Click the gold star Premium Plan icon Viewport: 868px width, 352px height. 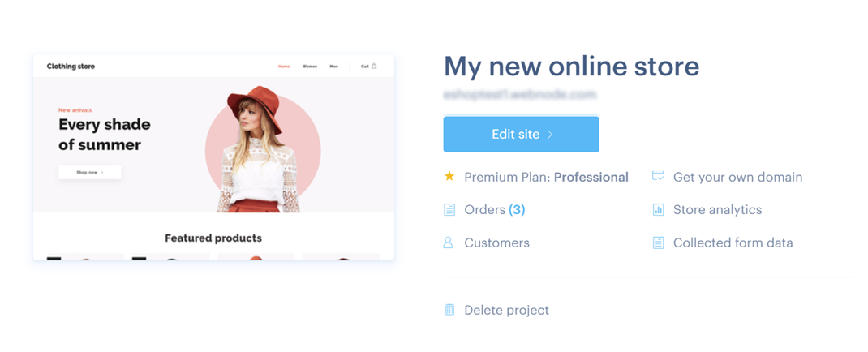pos(449,177)
